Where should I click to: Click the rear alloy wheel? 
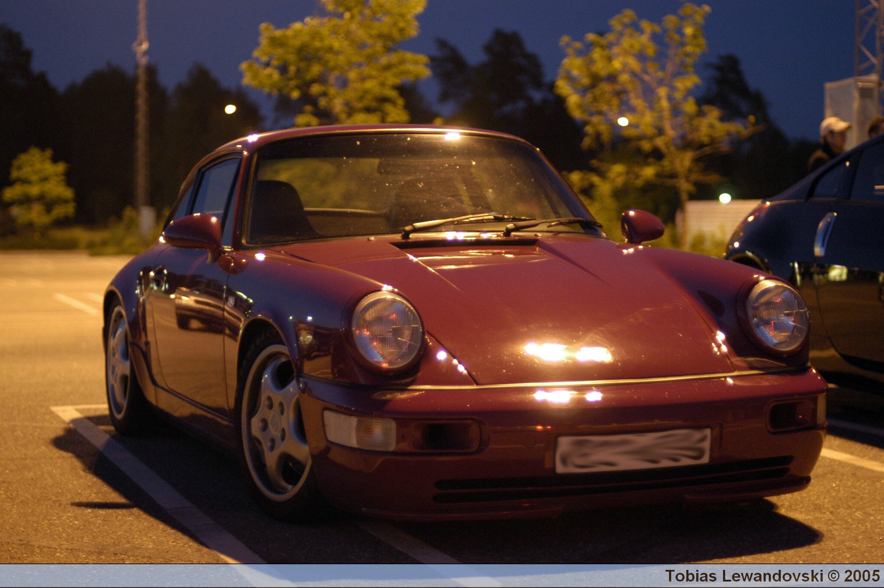point(118,363)
